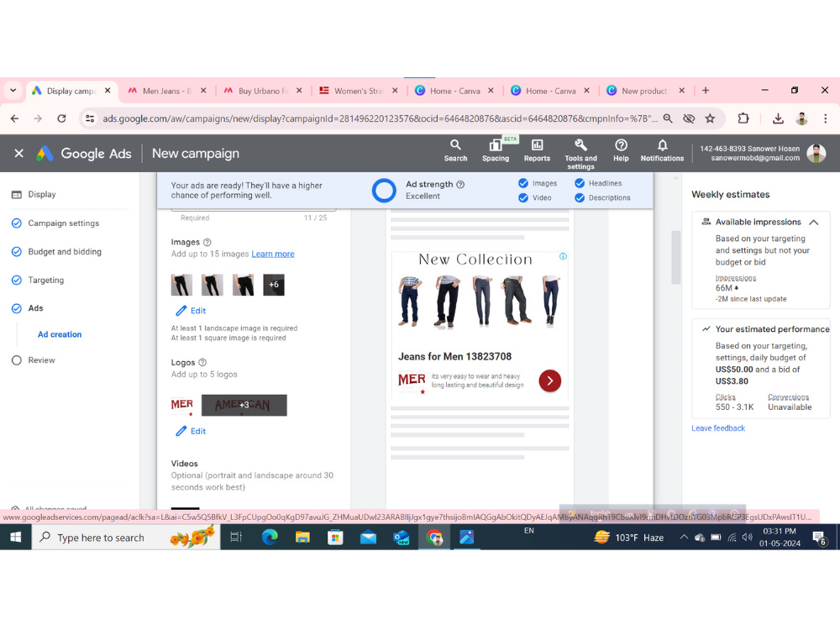Image resolution: width=840 pixels, height=630 pixels.
Task: Select the first jeans image thumbnail
Action: 181,285
